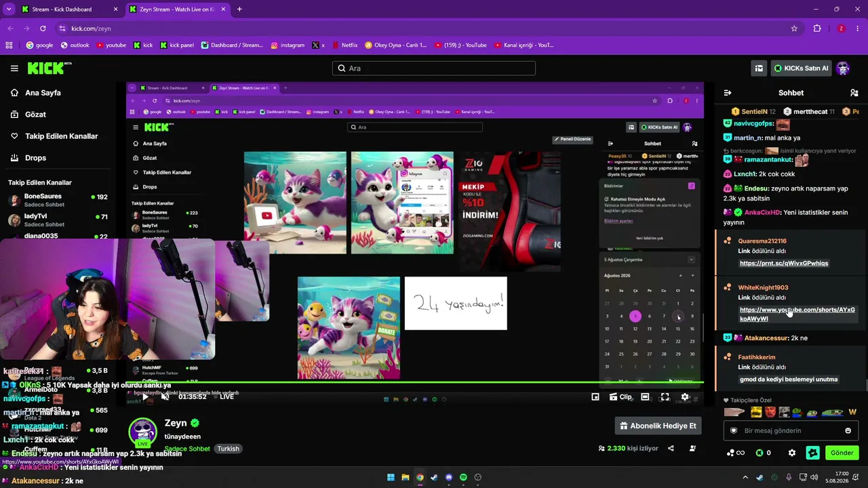868x488 pixels.
Task: Click the user icon next to the share icon
Action: click(x=692, y=448)
